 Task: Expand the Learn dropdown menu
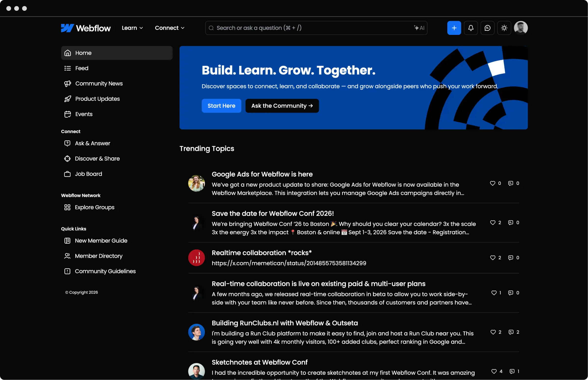point(132,28)
